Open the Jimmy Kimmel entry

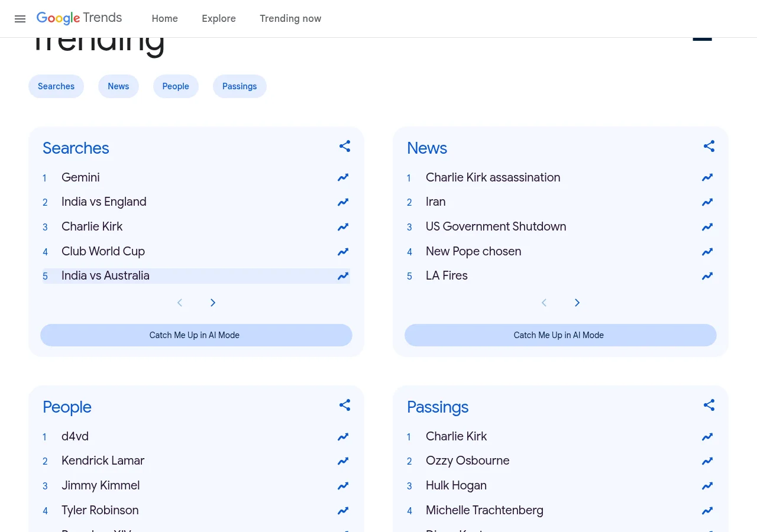[101, 486]
